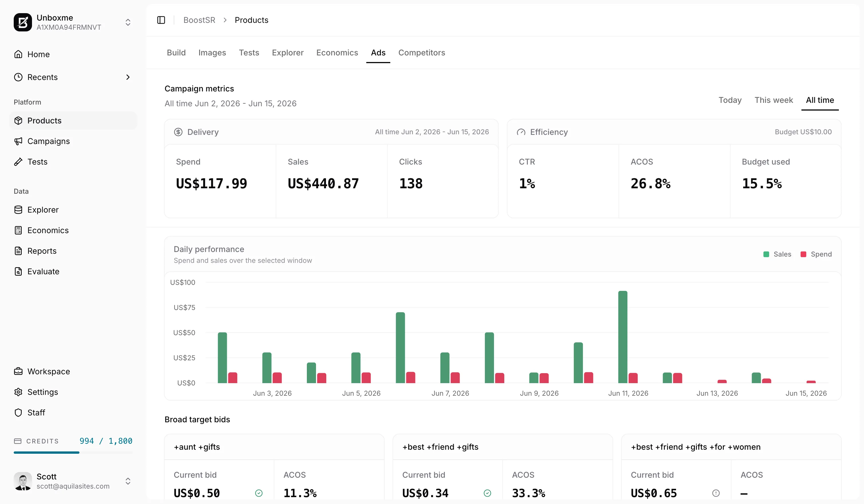864x504 pixels.
Task: Click the credits usage progress bar
Action: click(73, 453)
